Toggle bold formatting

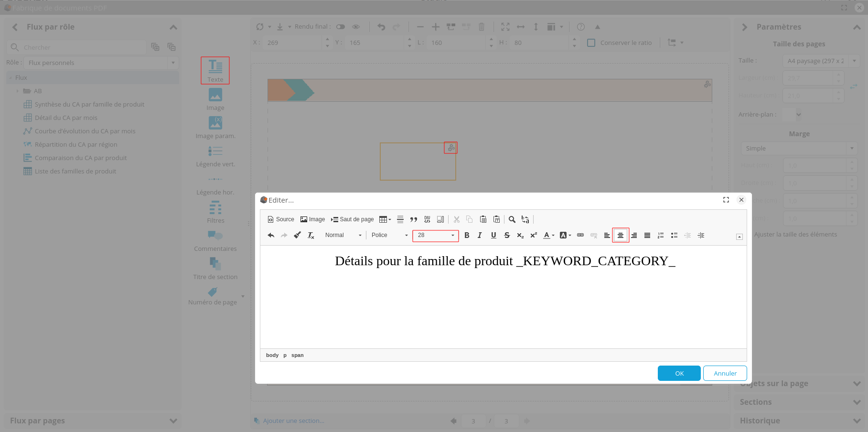pos(467,235)
